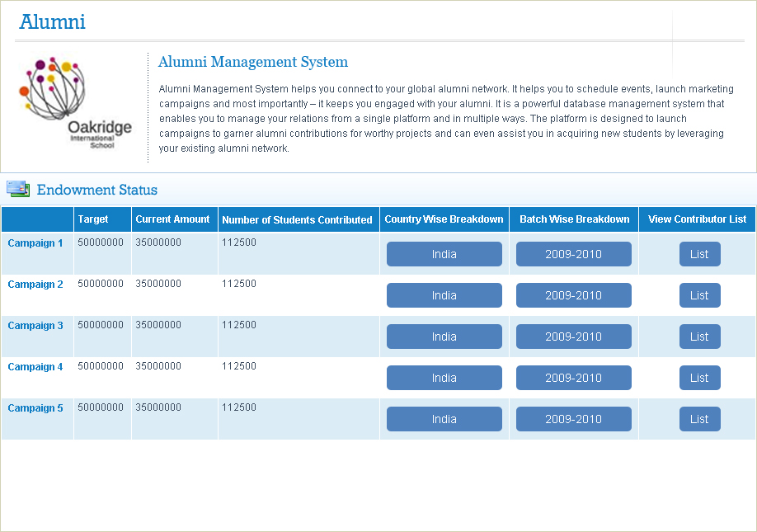The width and height of the screenshot is (757, 532).
Task: Open 2009-2010 batch breakdown for Campaign 2
Action: pyautogui.click(x=573, y=295)
